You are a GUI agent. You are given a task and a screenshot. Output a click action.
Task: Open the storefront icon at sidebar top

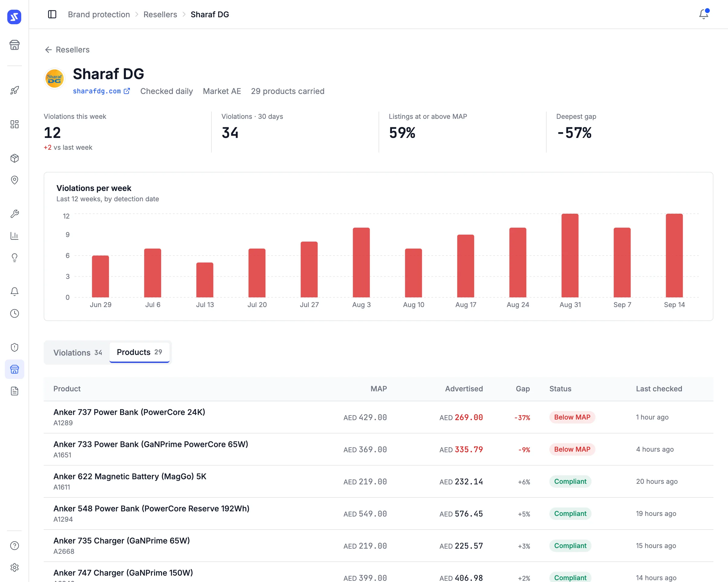(x=14, y=45)
